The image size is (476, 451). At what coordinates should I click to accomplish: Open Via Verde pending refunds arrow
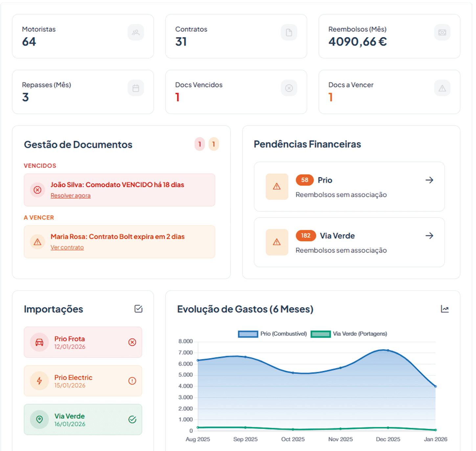[x=429, y=236]
